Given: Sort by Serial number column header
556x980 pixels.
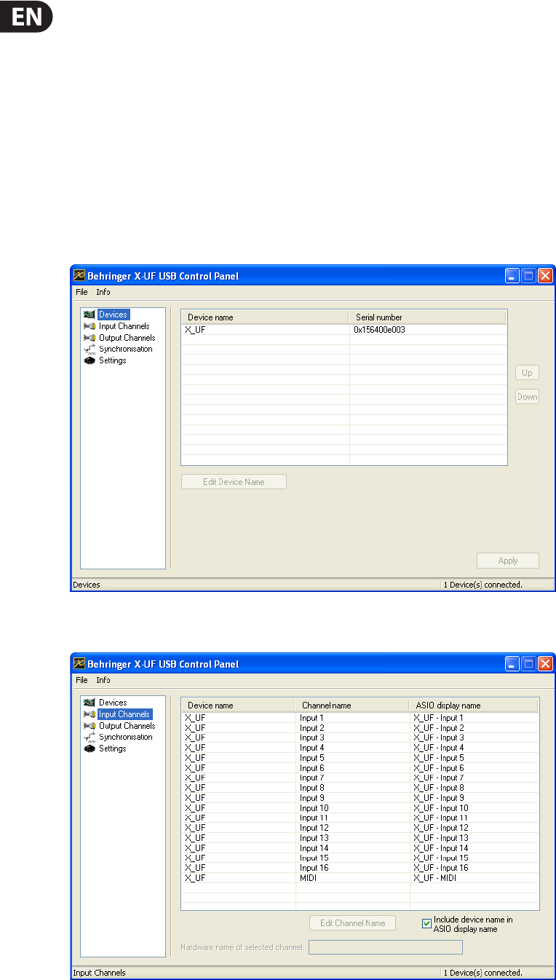Looking at the screenshot, I should coord(428,317).
